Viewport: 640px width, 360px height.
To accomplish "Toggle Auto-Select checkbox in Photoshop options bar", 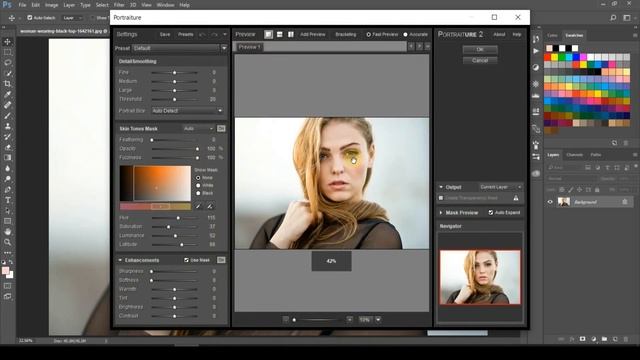I will click(x=30, y=18).
